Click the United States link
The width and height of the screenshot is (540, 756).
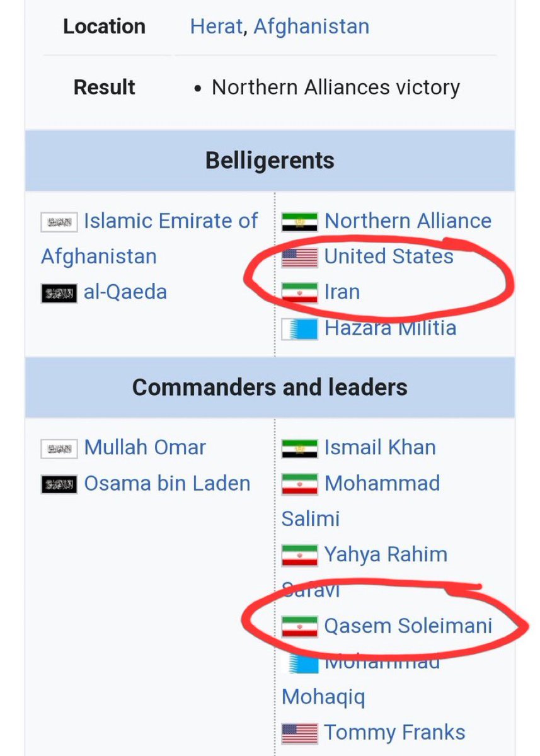click(x=389, y=256)
